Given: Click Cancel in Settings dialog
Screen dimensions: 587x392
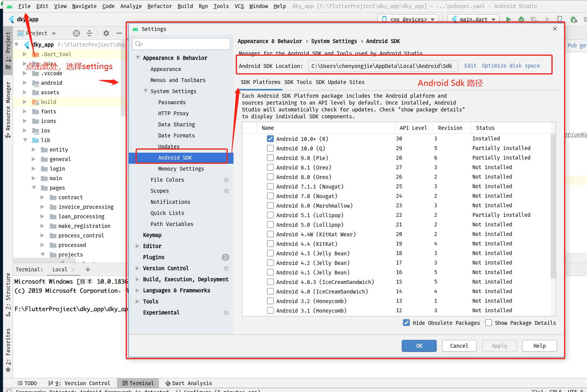Looking at the screenshot, I should (x=459, y=346).
